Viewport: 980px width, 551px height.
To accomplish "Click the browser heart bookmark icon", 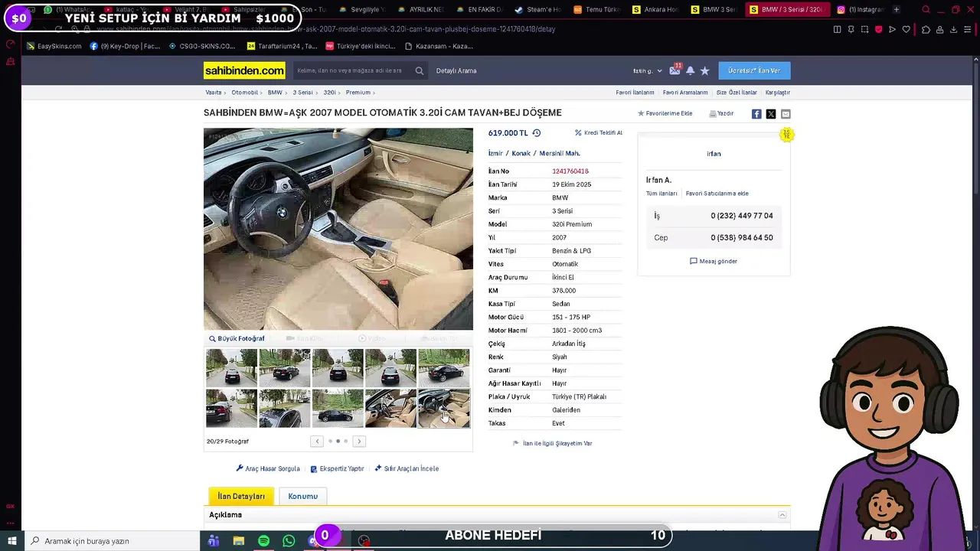I will [x=906, y=29].
